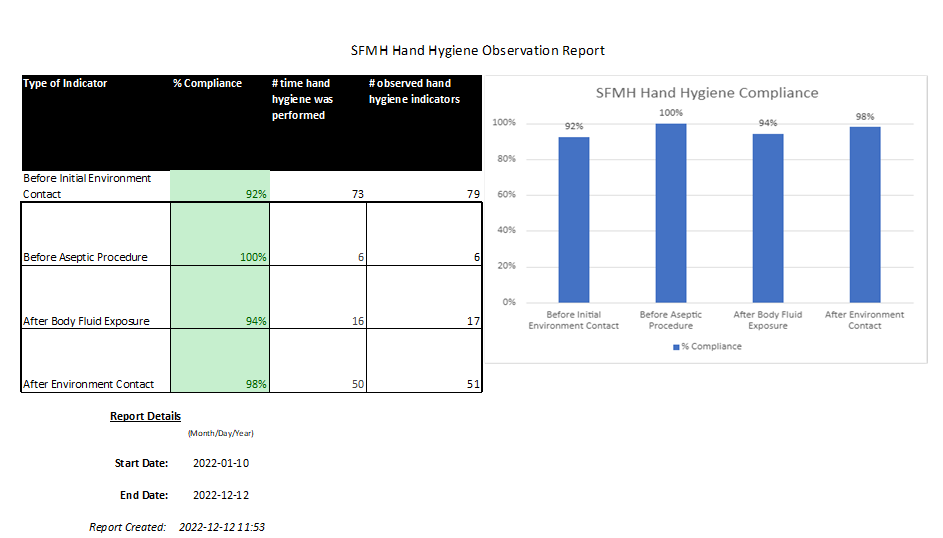Viewport: 943px width, 538px height.
Task: Select the 'Before Aseptic Procedure' table cell
Action: [96, 234]
